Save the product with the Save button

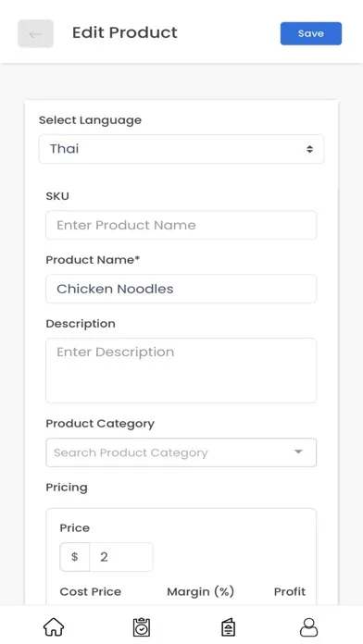click(x=311, y=33)
